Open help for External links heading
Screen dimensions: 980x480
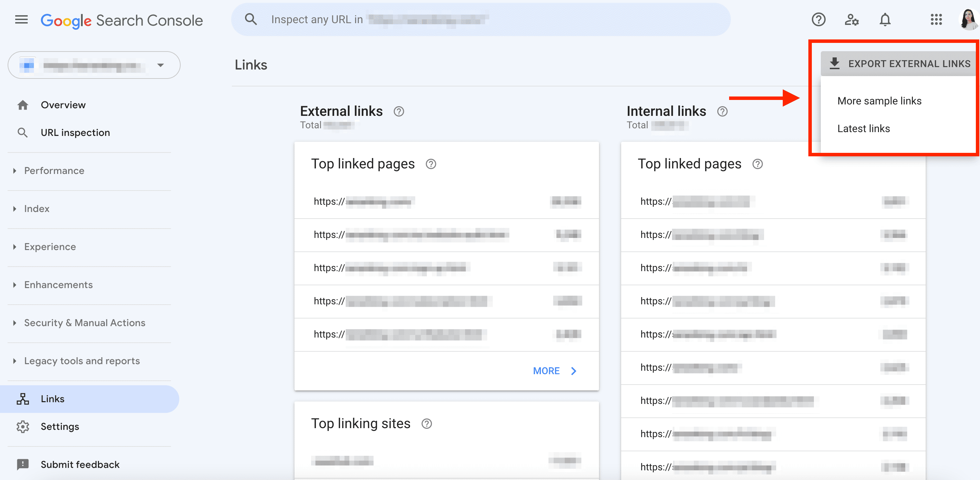coord(399,111)
